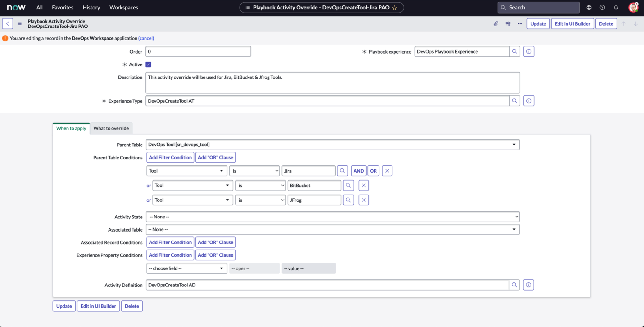The width and height of the screenshot is (644, 327).
Task: Open operator dropdown on the JFrog row
Action: [261, 200]
